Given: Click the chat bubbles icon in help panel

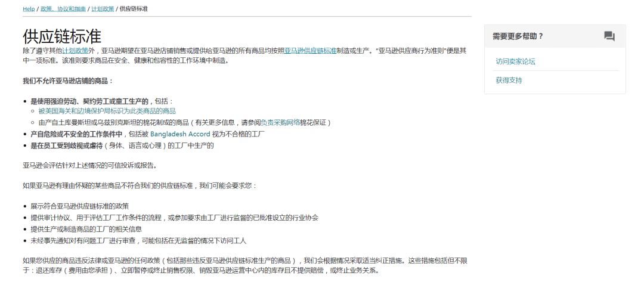Looking at the screenshot, I should coord(609,36).
